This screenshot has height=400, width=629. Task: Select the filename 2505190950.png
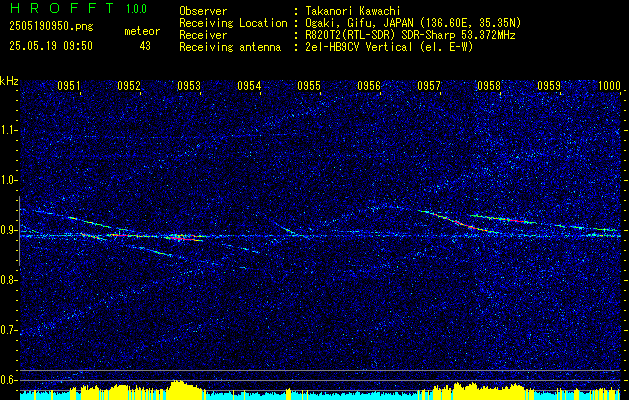pyautogui.click(x=51, y=27)
